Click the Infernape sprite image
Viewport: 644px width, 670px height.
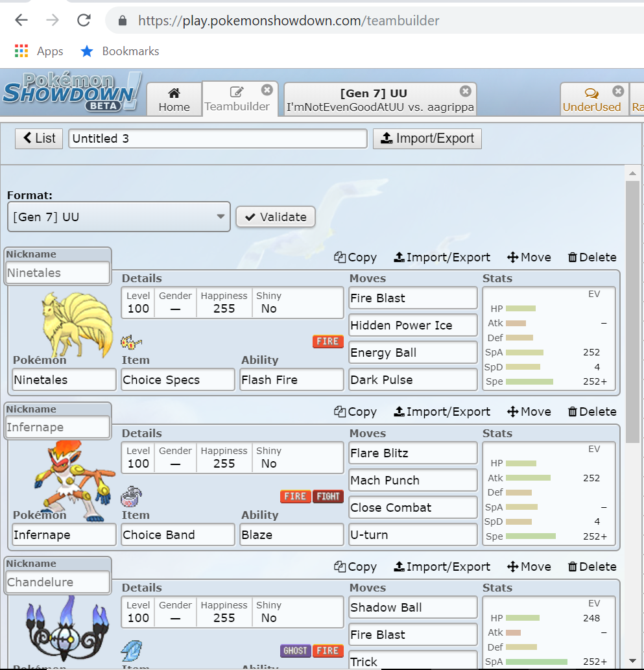click(x=75, y=481)
